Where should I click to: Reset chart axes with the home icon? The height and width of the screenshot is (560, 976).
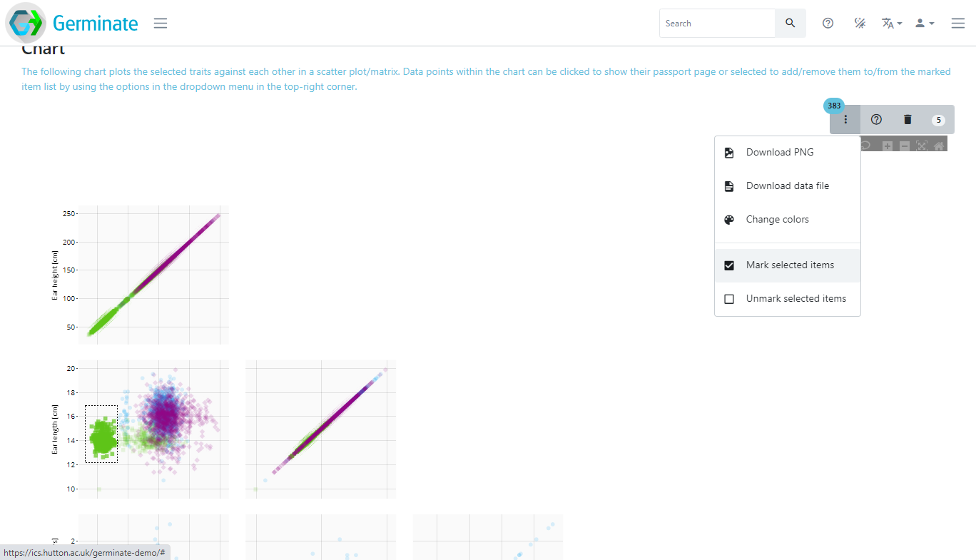[939, 146]
